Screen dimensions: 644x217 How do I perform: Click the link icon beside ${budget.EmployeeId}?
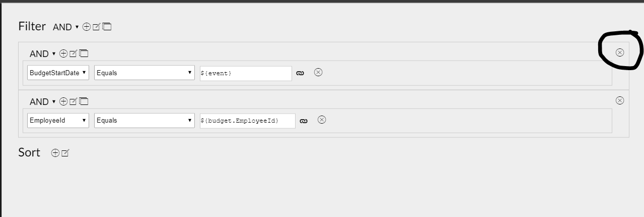[x=304, y=121]
